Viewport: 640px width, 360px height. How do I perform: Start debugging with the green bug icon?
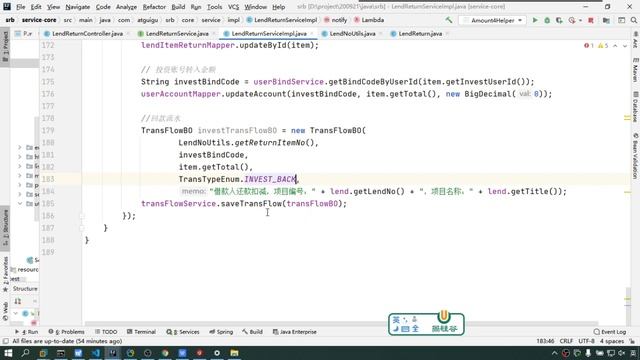[x=547, y=20]
